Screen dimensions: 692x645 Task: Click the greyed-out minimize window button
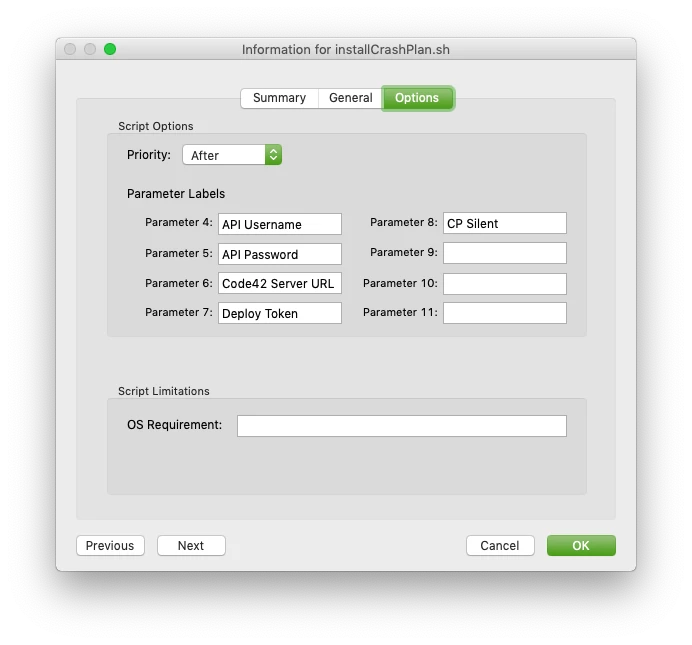point(90,49)
